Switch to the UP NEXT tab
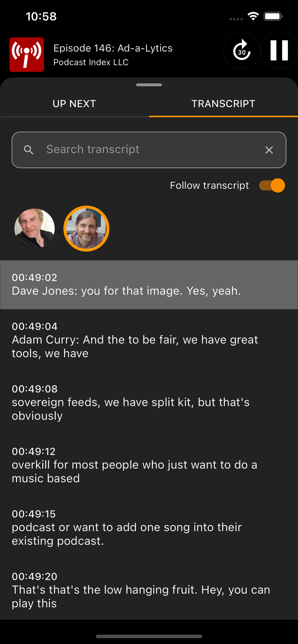 74,104
